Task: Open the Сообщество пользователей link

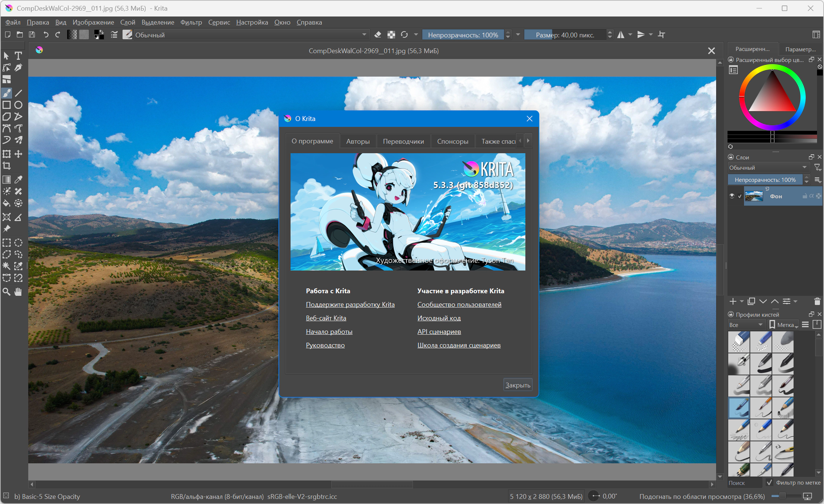Action: point(459,304)
